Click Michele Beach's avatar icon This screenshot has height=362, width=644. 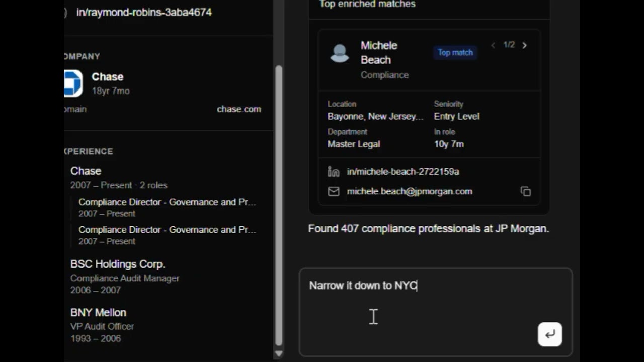(340, 53)
